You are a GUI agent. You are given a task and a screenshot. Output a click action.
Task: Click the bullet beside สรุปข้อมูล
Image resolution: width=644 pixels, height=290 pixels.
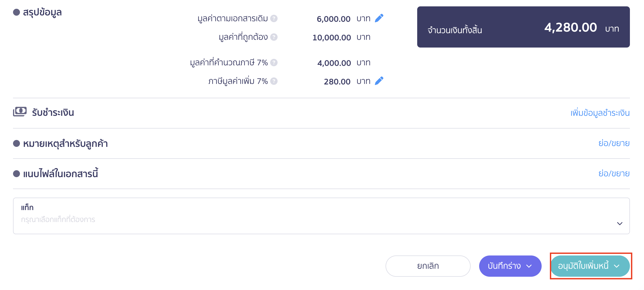[x=16, y=12]
